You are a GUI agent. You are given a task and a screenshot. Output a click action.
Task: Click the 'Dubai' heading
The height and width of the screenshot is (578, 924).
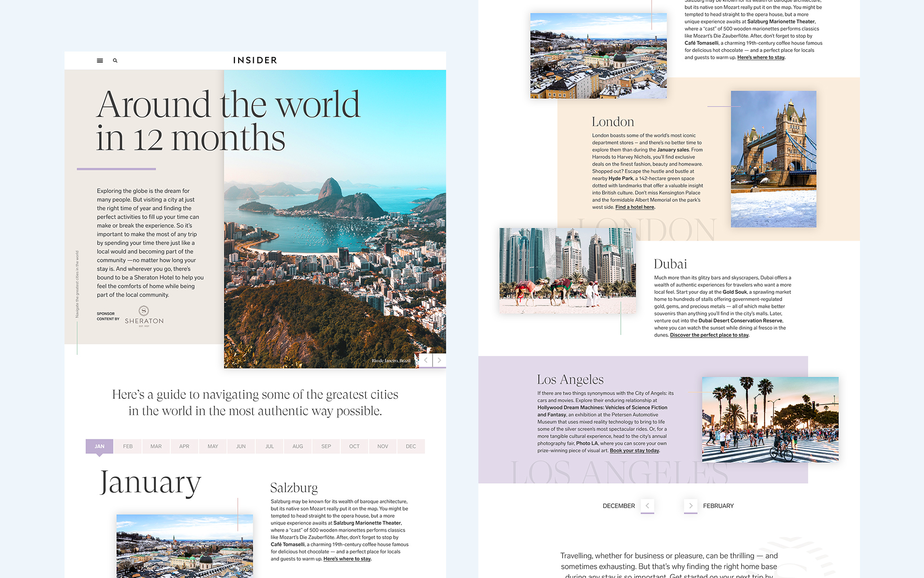(670, 264)
